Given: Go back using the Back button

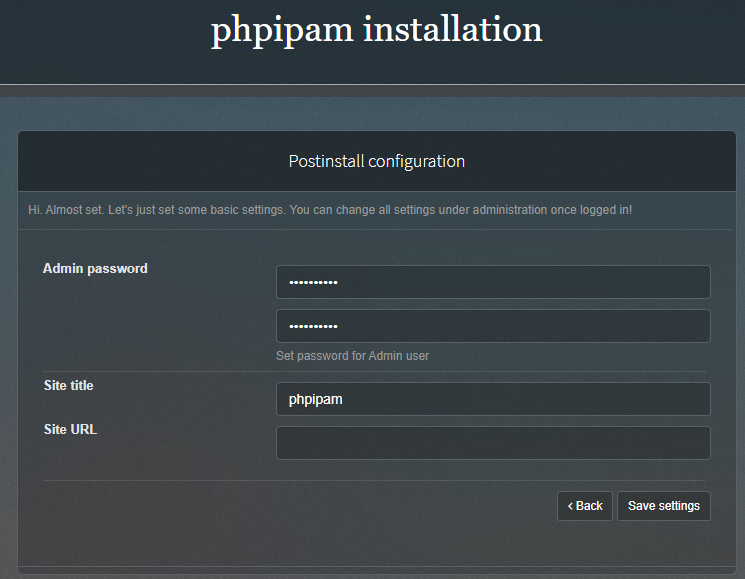Looking at the screenshot, I should click(585, 506).
